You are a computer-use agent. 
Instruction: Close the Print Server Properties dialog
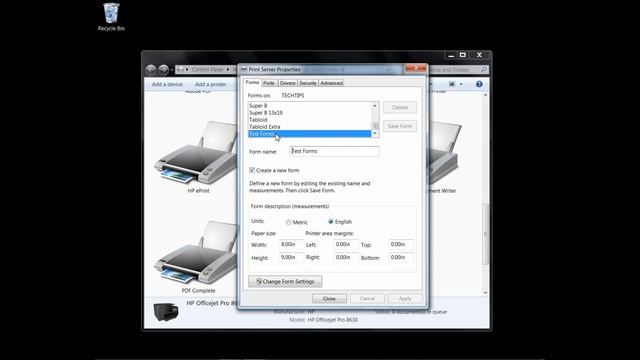(416, 68)
